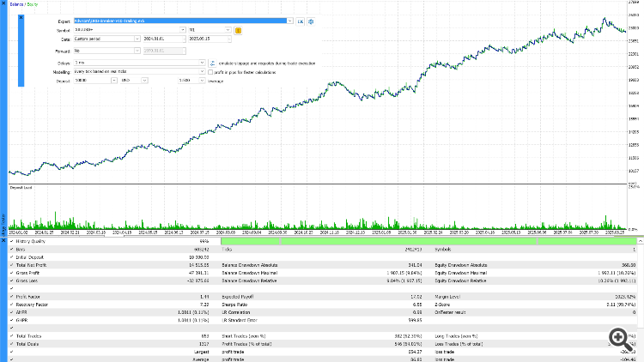The height and width of the screenshot is (362, 644).
Task: Click the magnifier zoom icon
Action: 617,337
